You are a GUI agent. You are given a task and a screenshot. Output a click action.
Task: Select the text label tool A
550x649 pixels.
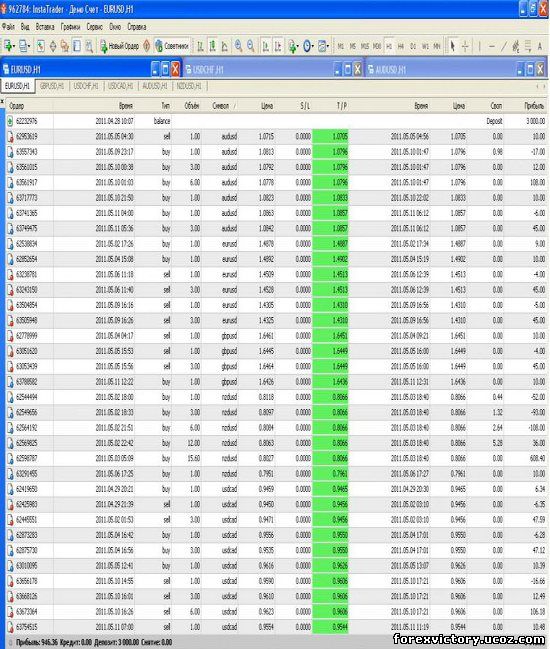540,46
